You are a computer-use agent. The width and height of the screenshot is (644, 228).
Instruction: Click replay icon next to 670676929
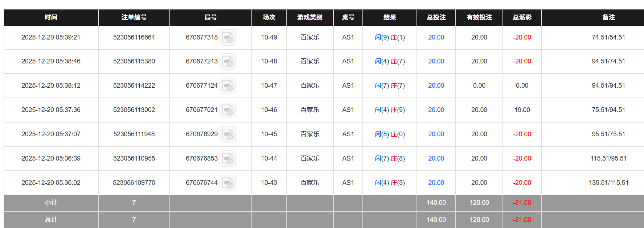pyautogui.click(x=228, y=134)
